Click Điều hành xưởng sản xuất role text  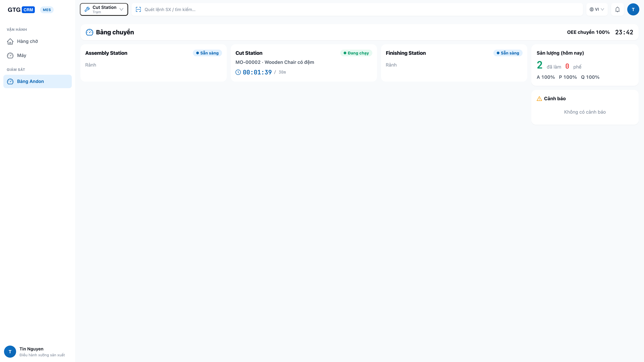[42, 355]
